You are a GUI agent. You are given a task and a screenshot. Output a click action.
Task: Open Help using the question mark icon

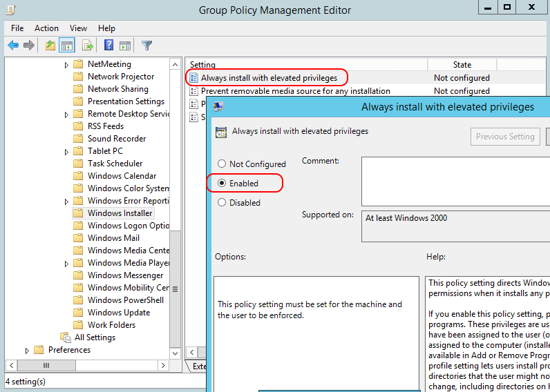[x=108, y=46]
